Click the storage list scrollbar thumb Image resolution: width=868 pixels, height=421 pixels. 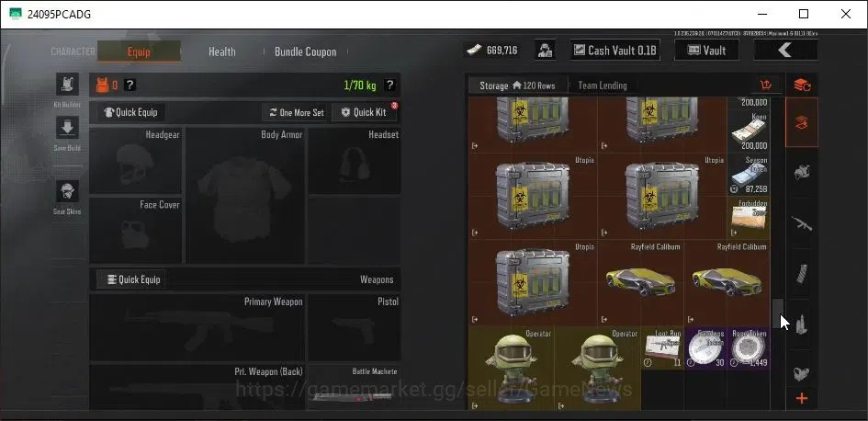(x=778, y=313)
